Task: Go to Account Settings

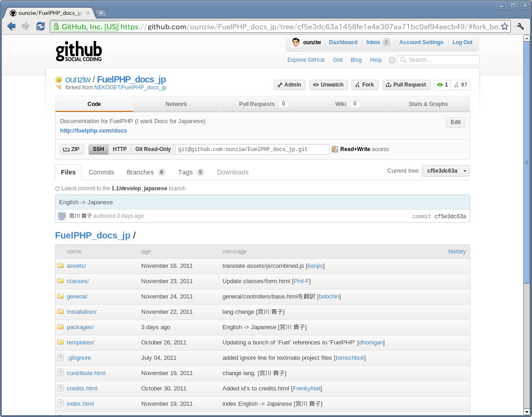Action: coord(421,42)
